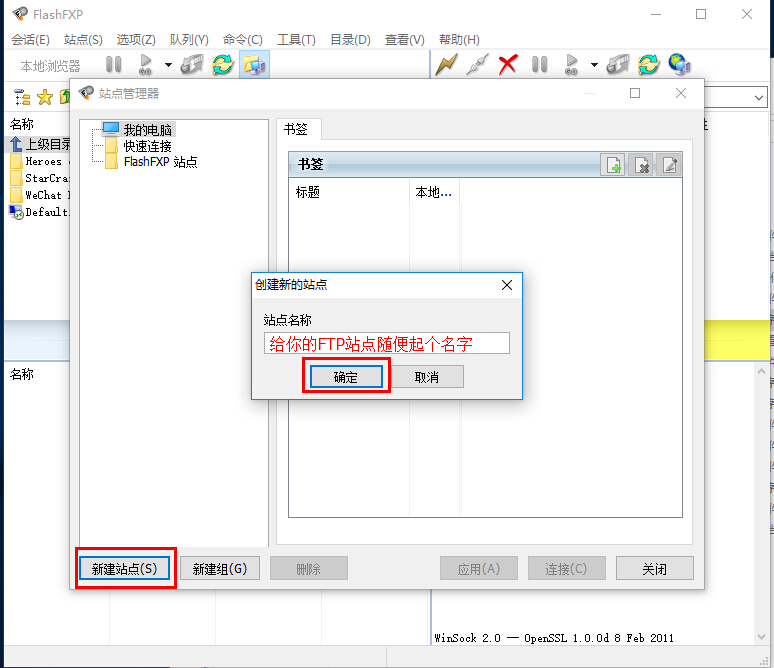Open the right pane path dropdown

pos(759,97)
